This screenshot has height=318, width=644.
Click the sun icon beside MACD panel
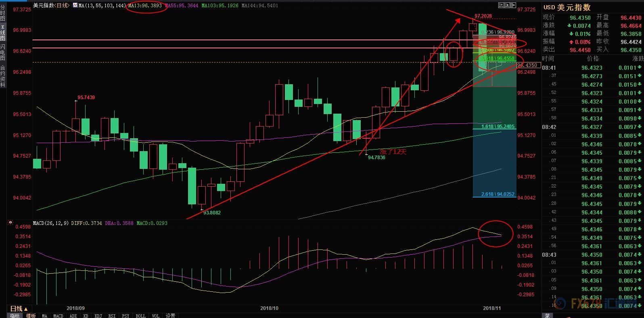[x=10, y=222]
